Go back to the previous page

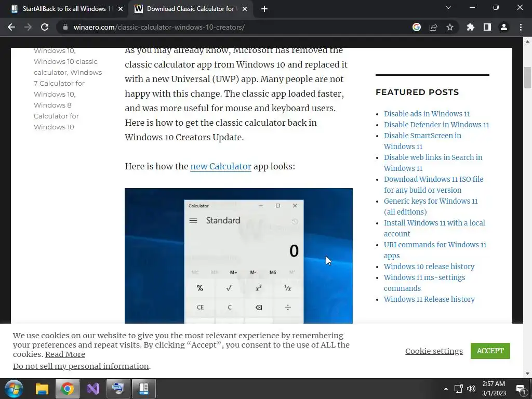click(x=11, y=27)
